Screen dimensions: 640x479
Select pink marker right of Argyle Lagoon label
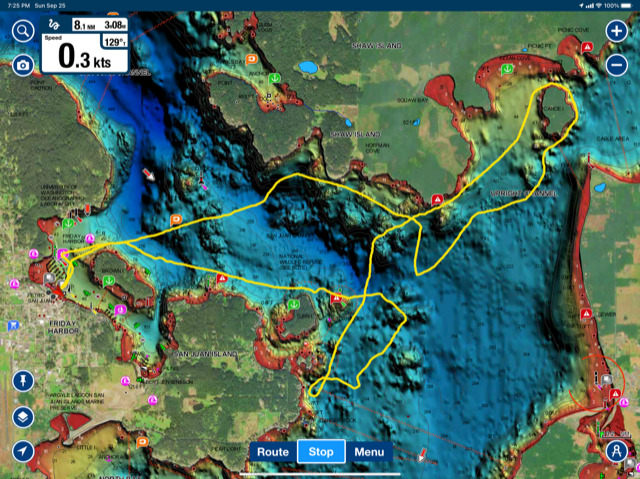pos(153,399)
